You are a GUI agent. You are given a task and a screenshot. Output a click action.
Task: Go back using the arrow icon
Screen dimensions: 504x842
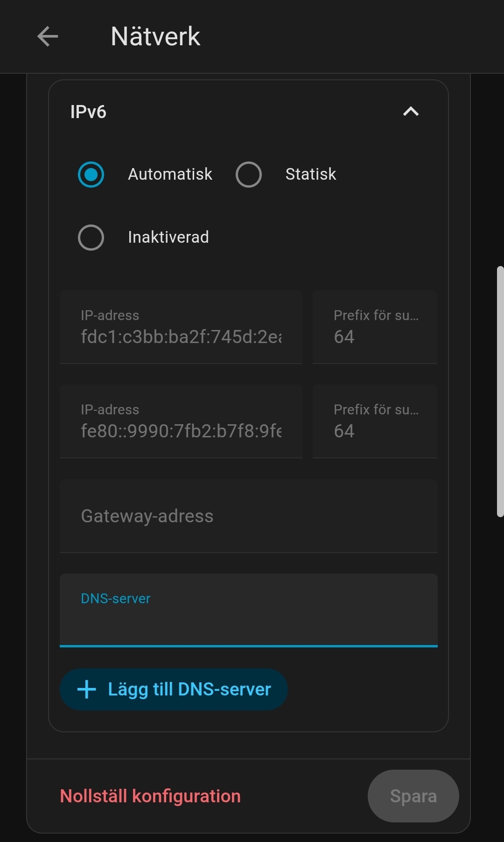coord(48,36)
